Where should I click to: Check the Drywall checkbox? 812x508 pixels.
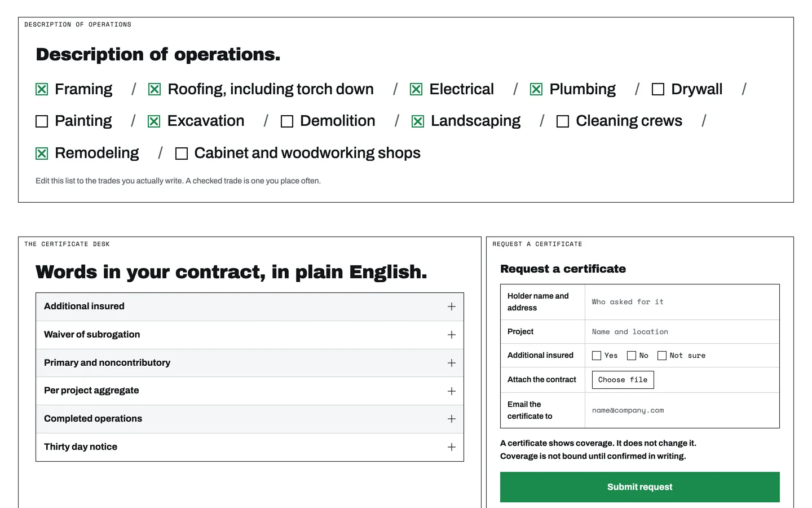[658, 89]
